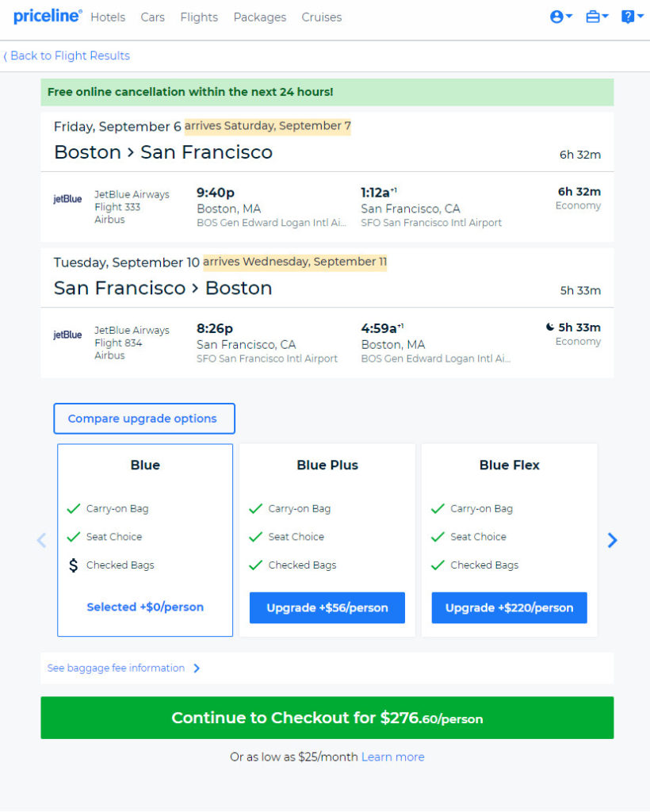Open the Cruises tab
650x812 pixels.
[x=321, y=17]
